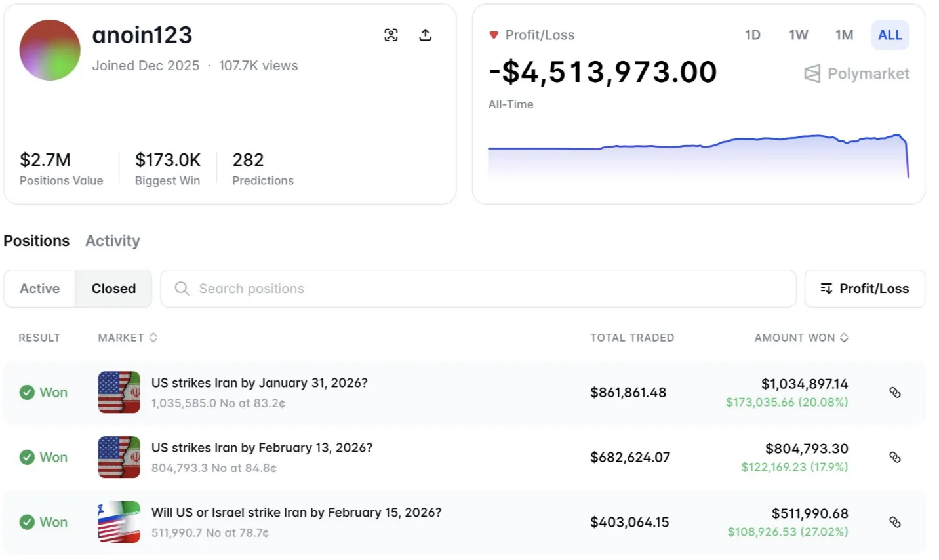The width and height of the screenshot is (939, 560).
Task: Open 'US strikes Iran by January 31, 2026?' market
Action: tap(259, 383)
